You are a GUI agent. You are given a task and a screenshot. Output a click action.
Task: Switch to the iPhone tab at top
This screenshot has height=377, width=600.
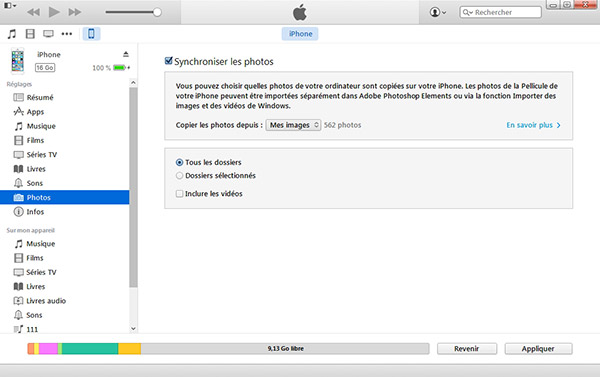tap(300, 34)
